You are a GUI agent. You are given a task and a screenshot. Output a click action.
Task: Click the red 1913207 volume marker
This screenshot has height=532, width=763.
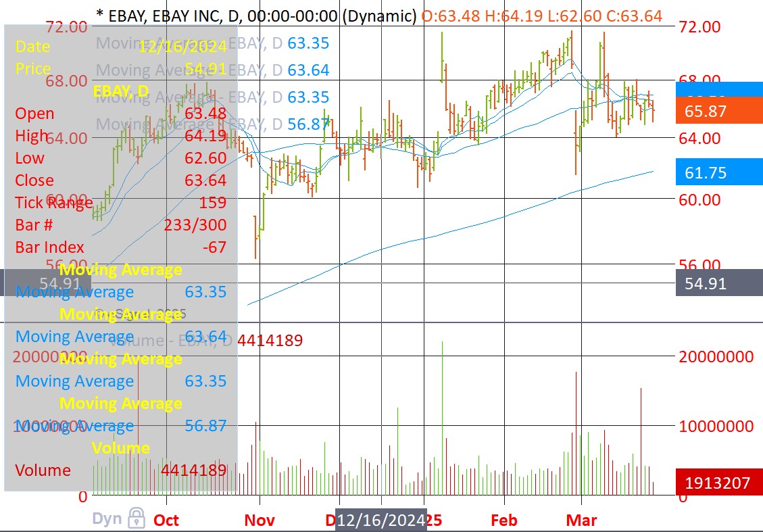pyautogui.click(x=719, y=483)
